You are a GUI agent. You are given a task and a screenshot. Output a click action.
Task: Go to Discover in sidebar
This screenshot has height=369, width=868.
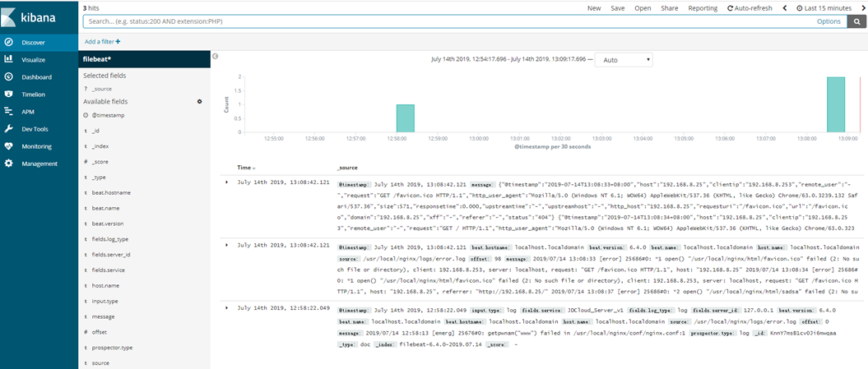pyautogui.click(x=33, y=42)
